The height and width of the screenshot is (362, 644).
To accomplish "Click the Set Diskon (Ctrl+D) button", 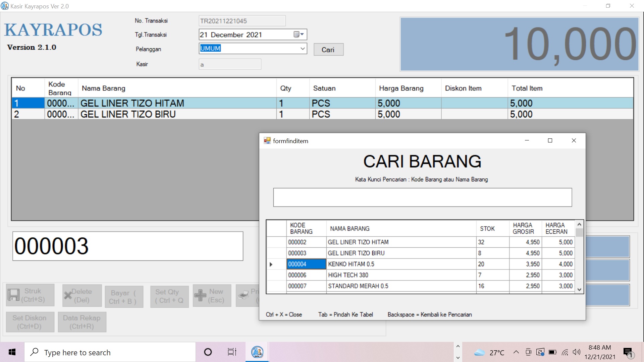I will click(x=30, y=322).
